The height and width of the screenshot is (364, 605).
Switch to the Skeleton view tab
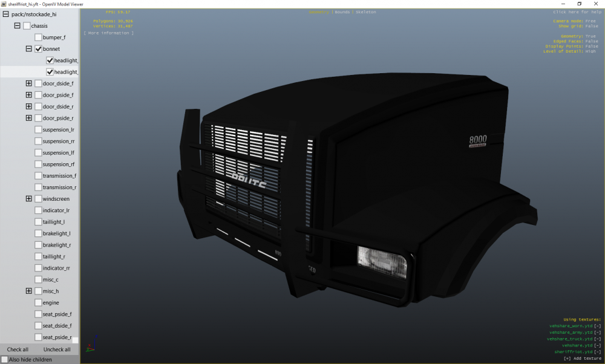pyautogui.click(x=366, y=12)
